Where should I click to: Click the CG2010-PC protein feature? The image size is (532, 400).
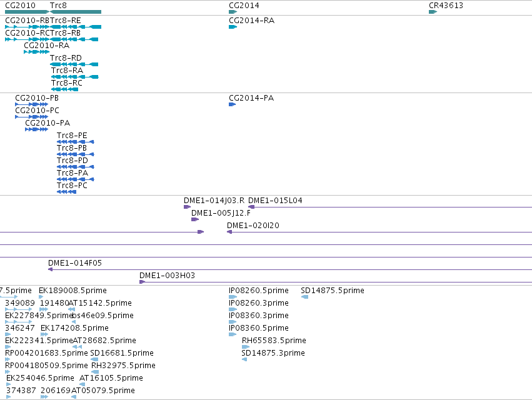tap(31, 117)
